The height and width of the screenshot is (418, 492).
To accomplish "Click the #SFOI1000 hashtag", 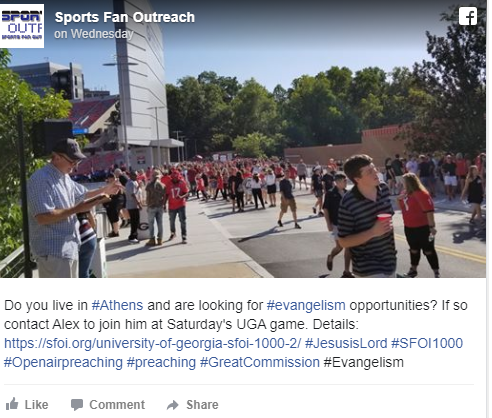I will [x=427, y=343].
